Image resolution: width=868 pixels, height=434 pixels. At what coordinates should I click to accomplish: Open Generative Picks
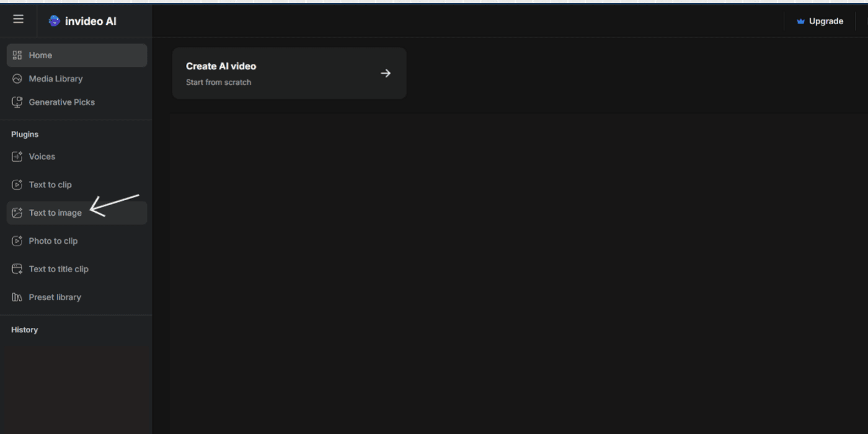pyautogui.click(x=61, y=102)
